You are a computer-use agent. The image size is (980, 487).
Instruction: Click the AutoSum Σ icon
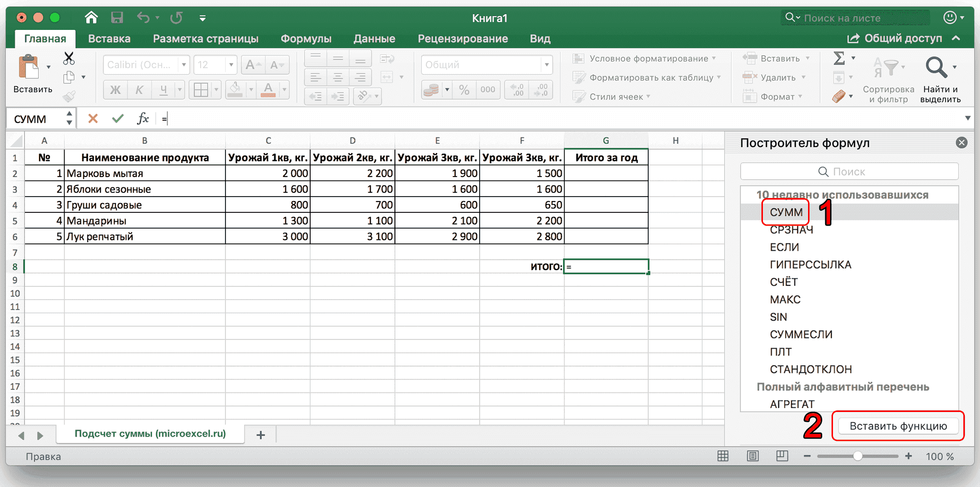pos(839,57)
